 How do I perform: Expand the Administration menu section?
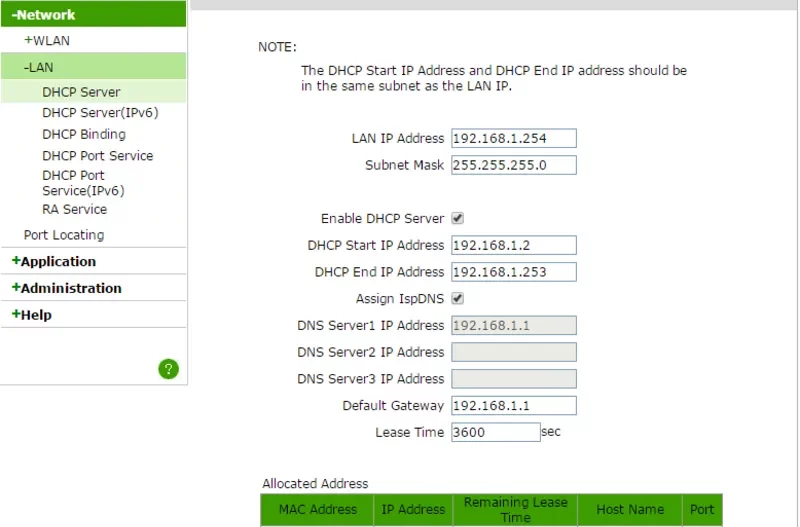coord(66,288)
